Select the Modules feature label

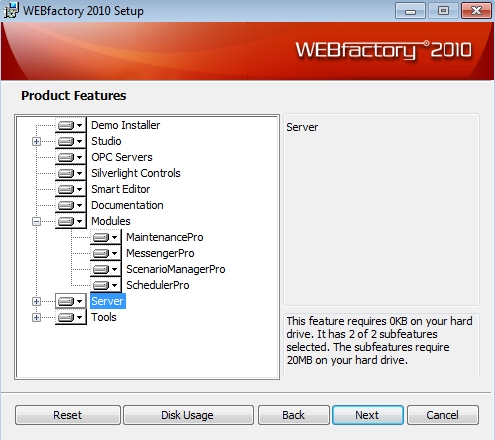tap(111, 221)
